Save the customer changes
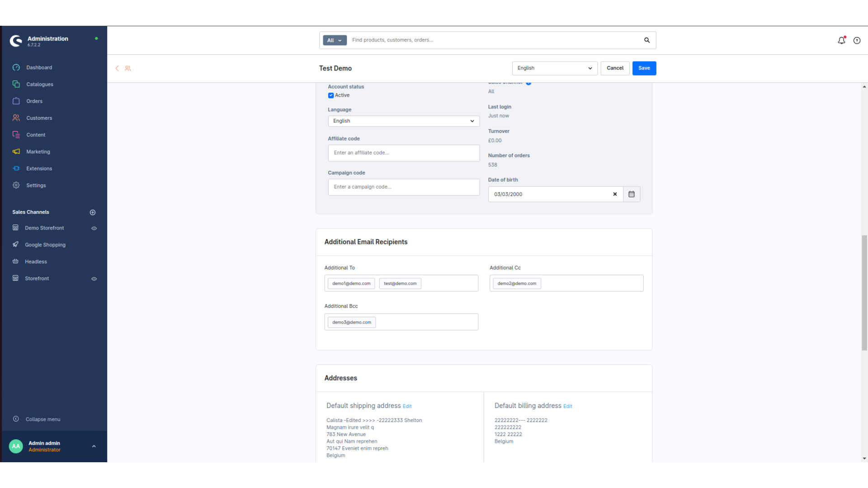This screenshot has height=488, width=868. (644, 68)
